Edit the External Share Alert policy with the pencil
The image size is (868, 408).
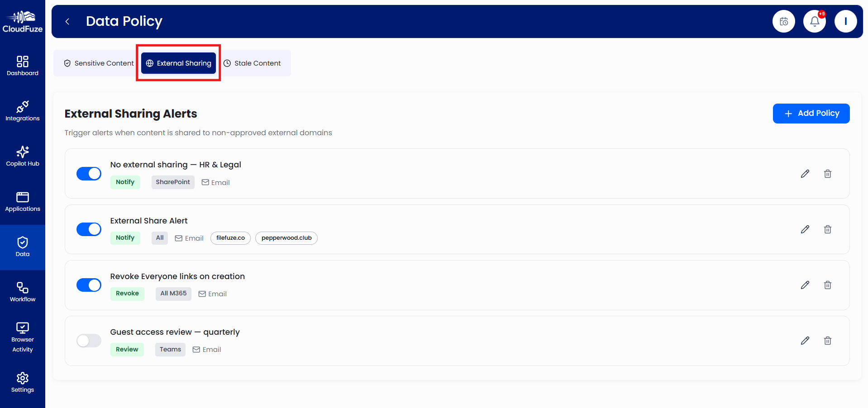pos(805,229)
